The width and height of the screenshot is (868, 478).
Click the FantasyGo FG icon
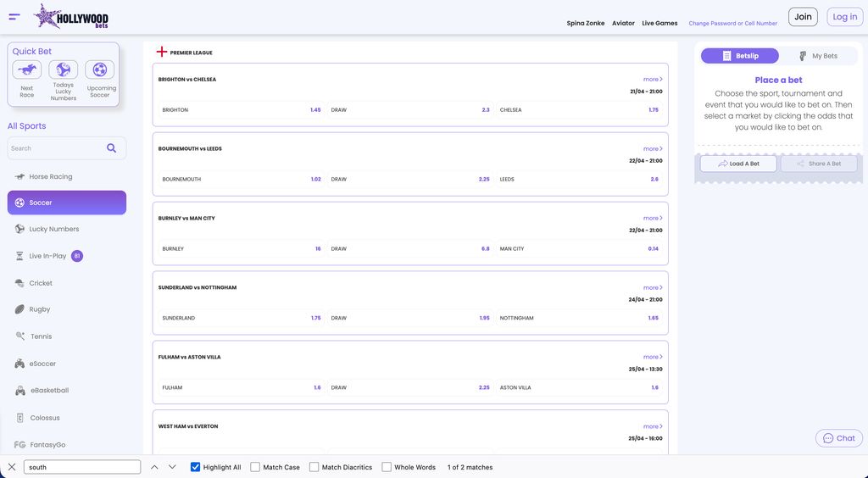20,445
